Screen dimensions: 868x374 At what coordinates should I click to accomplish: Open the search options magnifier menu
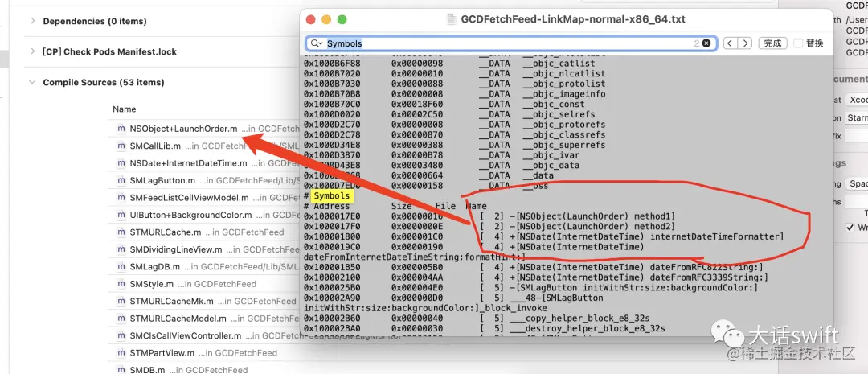click(x=317, y=43)
